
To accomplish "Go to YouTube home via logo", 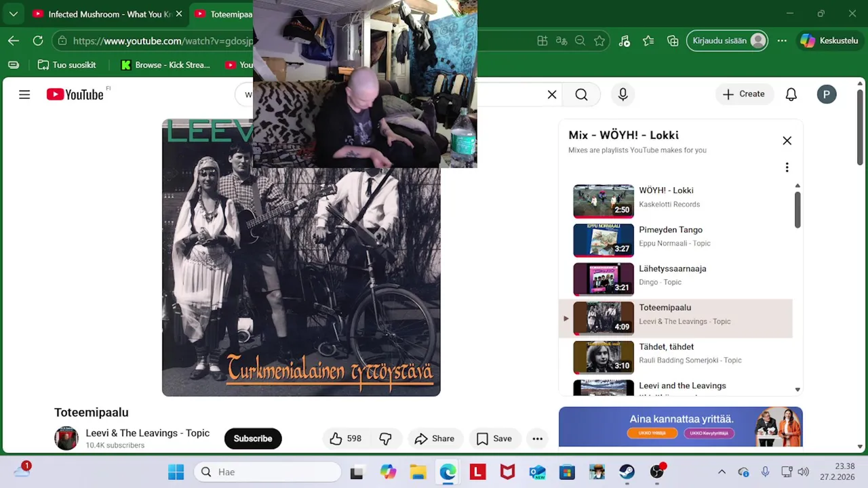I will coord(75,95).
